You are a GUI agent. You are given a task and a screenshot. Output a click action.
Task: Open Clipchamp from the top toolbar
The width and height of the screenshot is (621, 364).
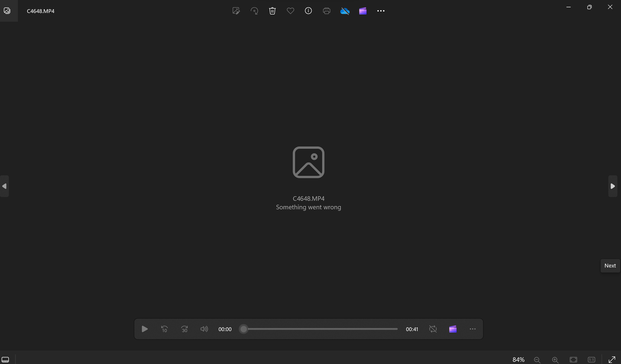[363, 11]
